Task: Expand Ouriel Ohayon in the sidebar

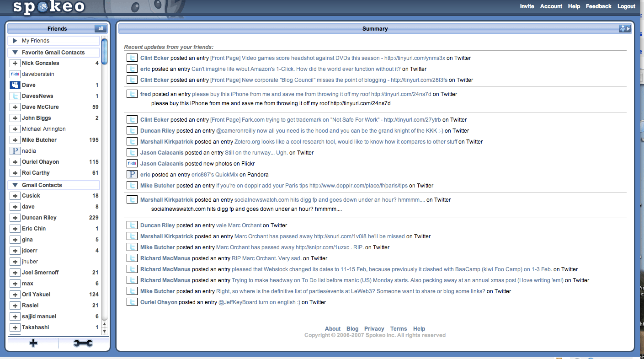Action: click(x=15, y=162)
